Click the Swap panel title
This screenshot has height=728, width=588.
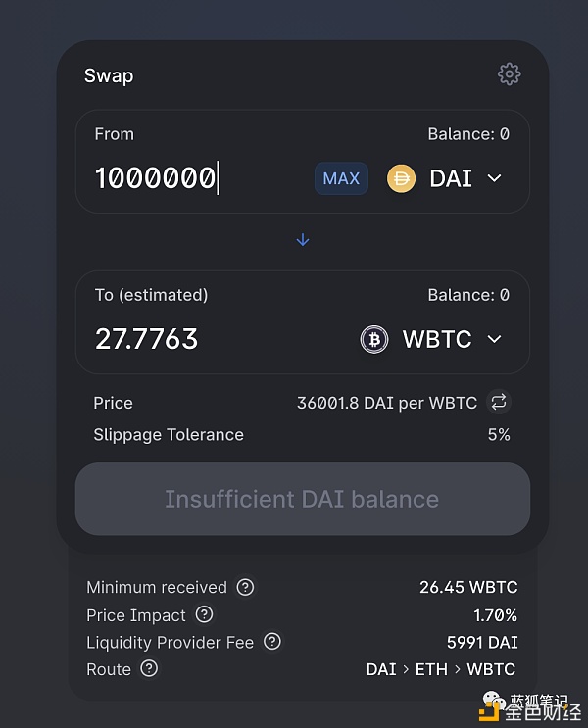109,75
